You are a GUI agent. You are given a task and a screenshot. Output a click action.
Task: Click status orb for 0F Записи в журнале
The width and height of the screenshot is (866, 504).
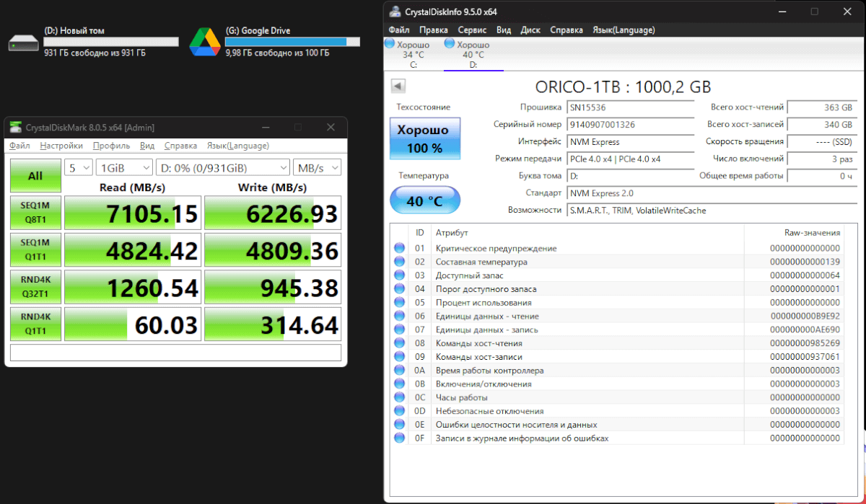[x=399, y=438]
